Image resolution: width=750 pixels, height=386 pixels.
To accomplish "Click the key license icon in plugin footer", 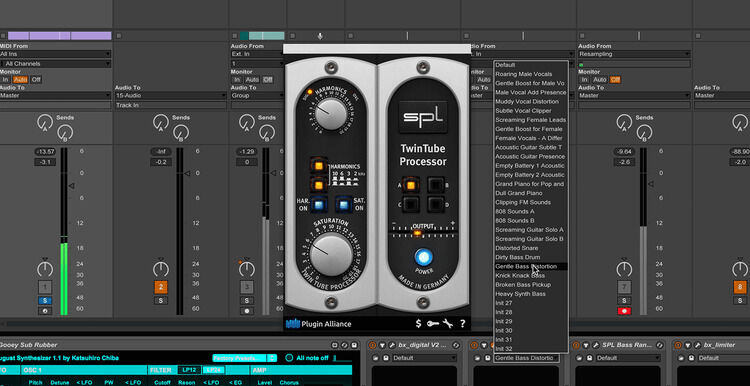I will (x=432, y=324).
